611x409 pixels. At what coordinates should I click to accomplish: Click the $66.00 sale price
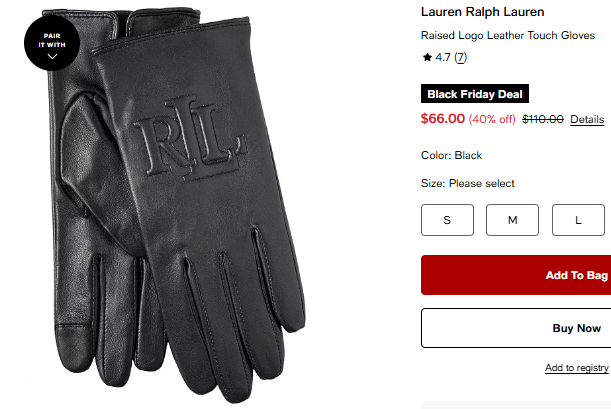443,118
